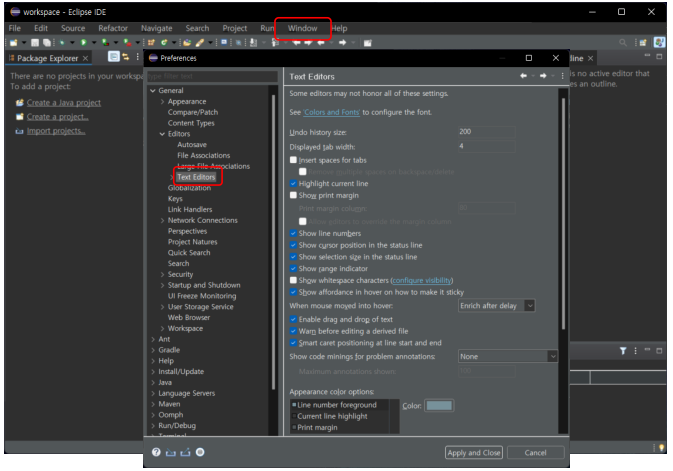Open Package Explorer view menu dots
Screen dimensions: 673x471
pos(137,57)
